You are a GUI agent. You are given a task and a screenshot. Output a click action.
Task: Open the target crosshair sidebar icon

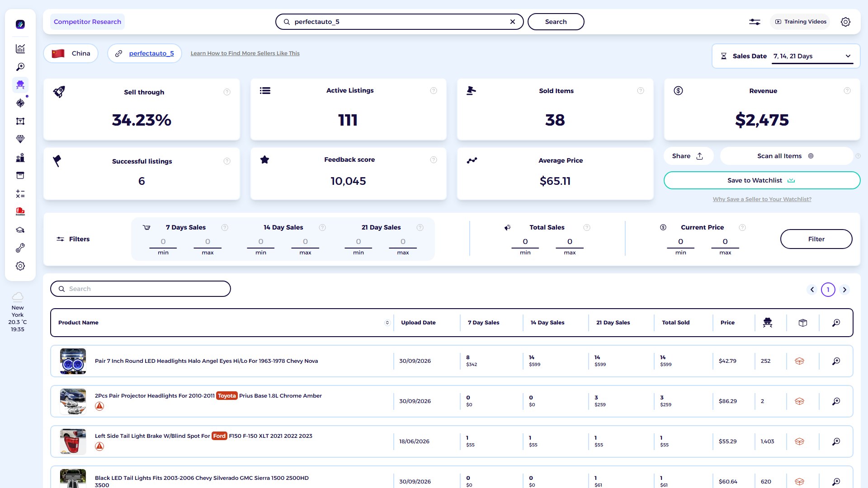(20, 103)
